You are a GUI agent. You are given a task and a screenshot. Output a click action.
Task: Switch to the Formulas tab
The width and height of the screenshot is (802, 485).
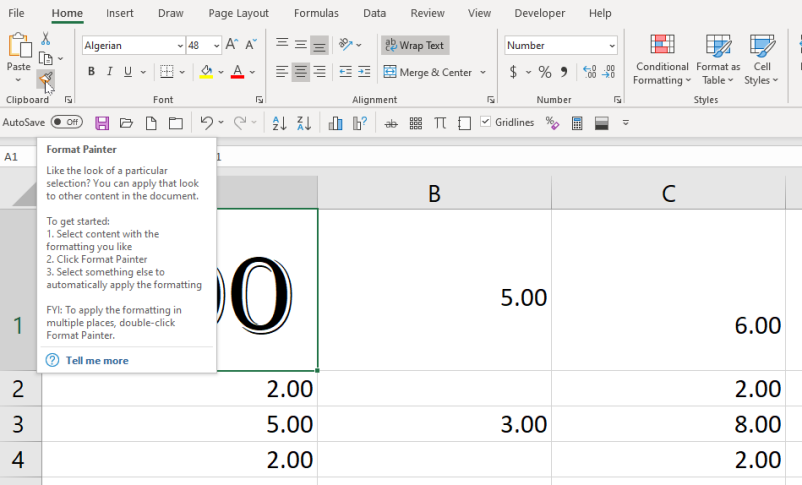click(x=316, y=13)
